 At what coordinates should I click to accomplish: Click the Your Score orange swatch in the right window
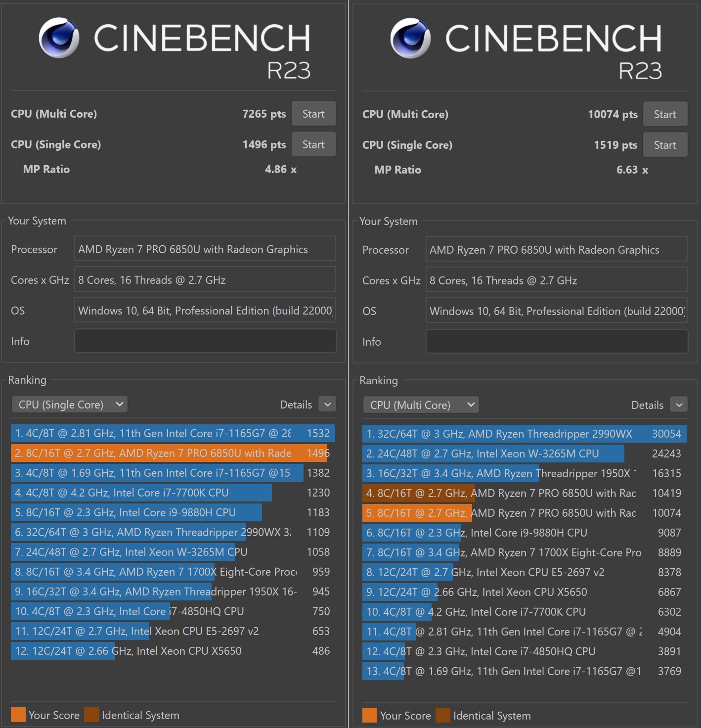(370, 715)
